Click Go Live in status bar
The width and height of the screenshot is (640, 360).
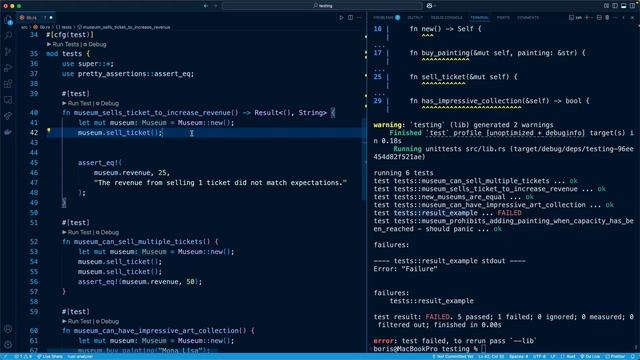(590, 357)
